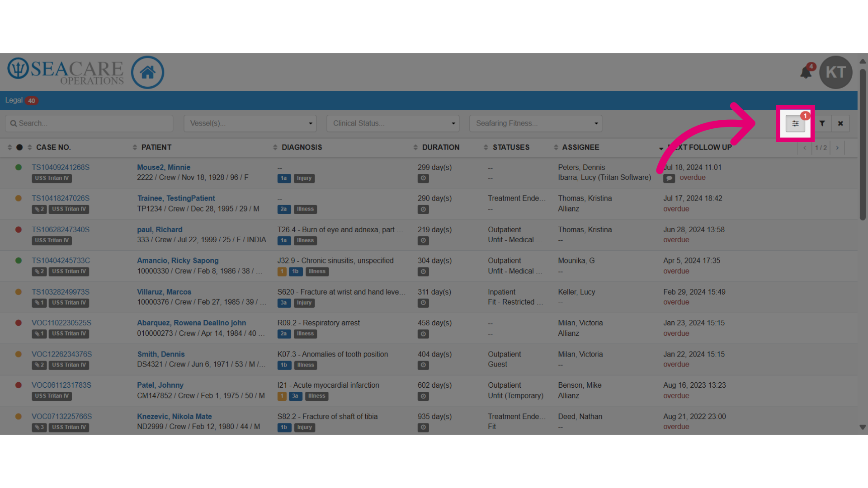The image size is (868, 488).
Task: Go to previous page of results
Action: pyautogui.click(x=805, y=148)
